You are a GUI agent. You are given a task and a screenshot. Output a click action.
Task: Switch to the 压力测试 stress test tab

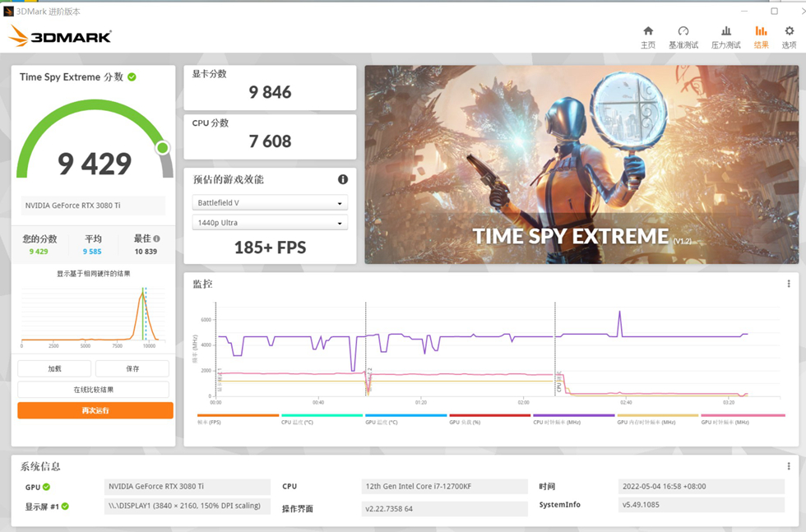coord(725,37)
